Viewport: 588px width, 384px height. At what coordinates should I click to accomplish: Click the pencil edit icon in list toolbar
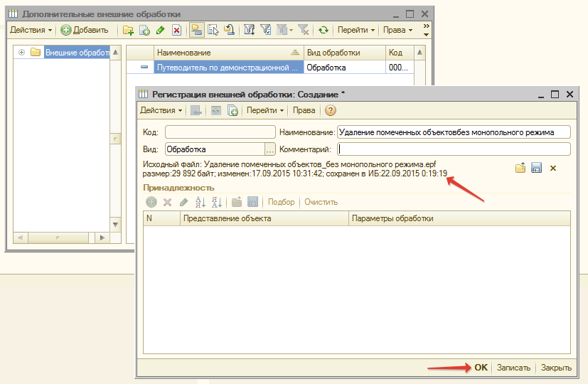coord(160,30)
